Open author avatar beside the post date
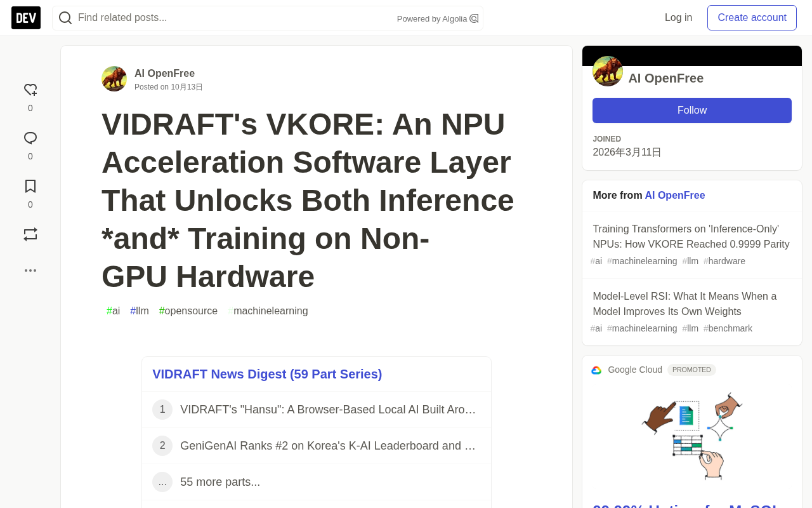This screenshot has height=508, width=812. (114, 79)
